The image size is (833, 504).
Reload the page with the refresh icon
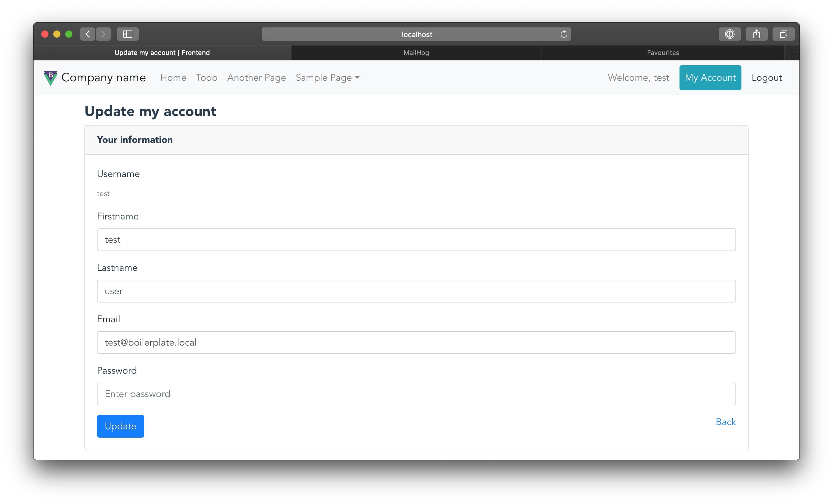coord(563,34)
